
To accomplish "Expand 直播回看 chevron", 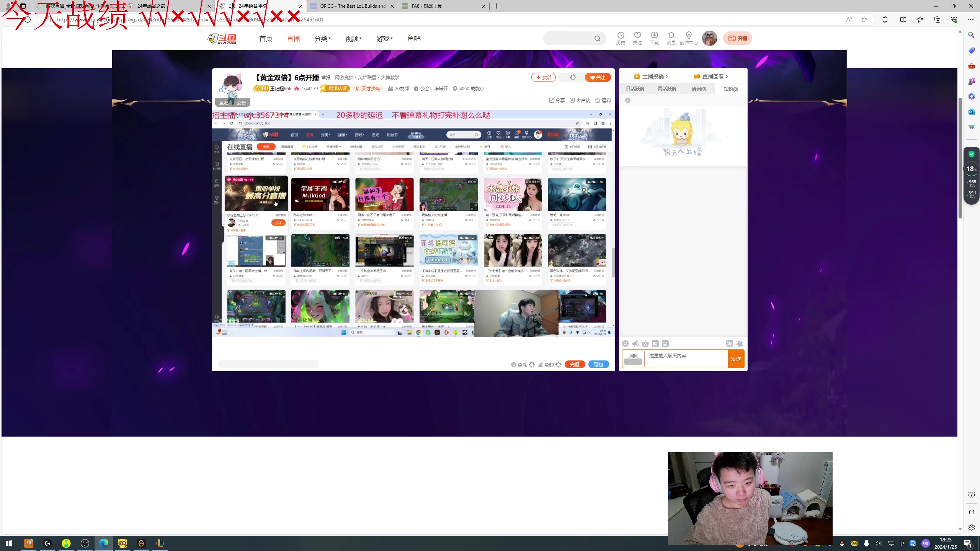I will click(727, 77).
